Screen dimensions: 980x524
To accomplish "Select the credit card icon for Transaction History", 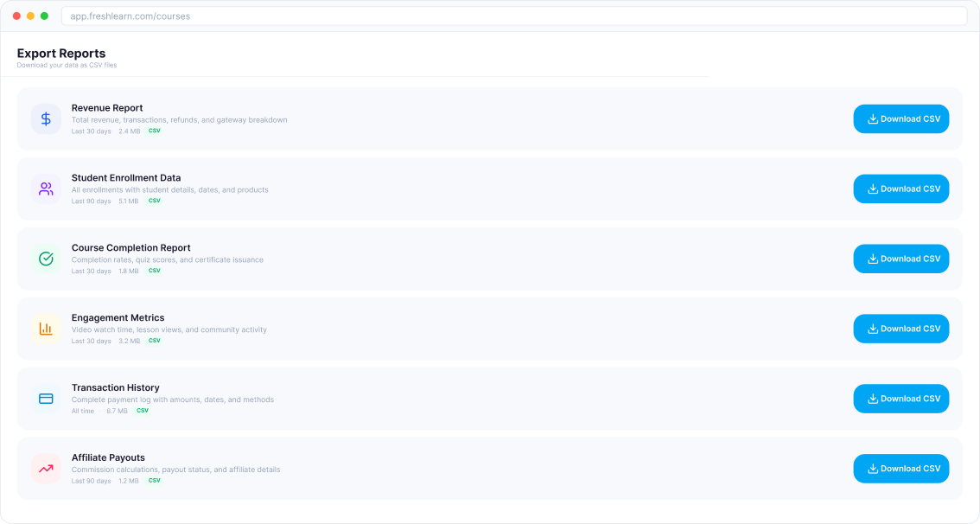I will click(46, 399).
